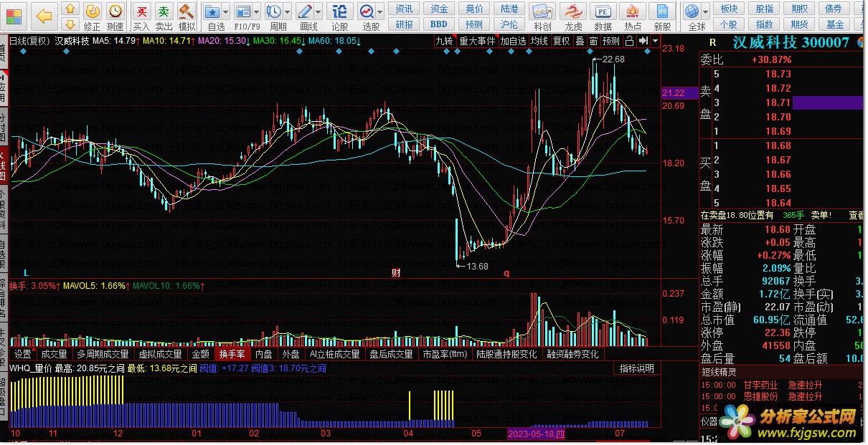Open the 论股 discussion icon
Image resolution: width=868 pixels, height=445 pixels.
click(x=340, y=11)
